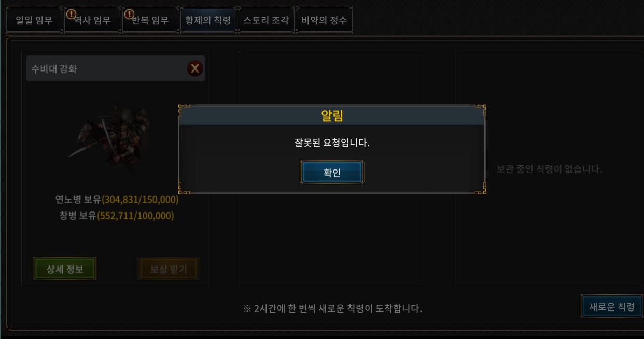Click the alert icon on 역사 임무 tab

tap(72, 13)
